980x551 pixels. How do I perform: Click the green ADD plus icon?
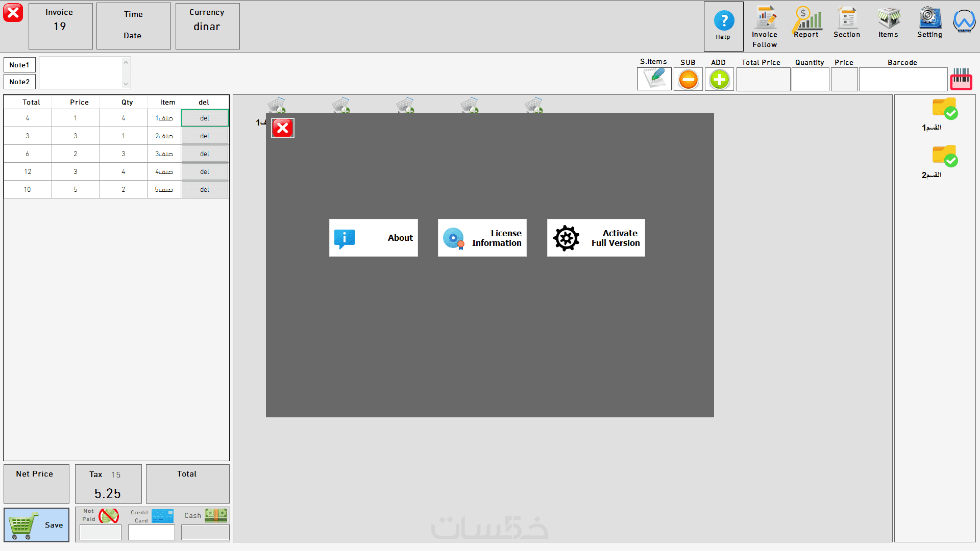pos(719,80)
